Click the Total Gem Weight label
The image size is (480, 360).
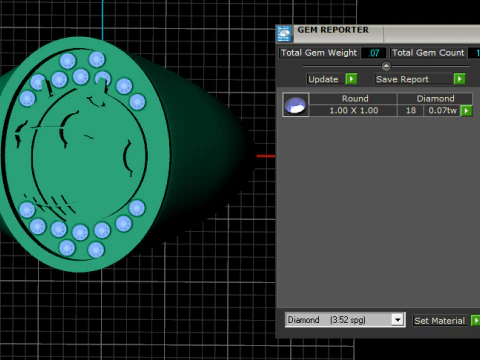click(x=319, y=53)
